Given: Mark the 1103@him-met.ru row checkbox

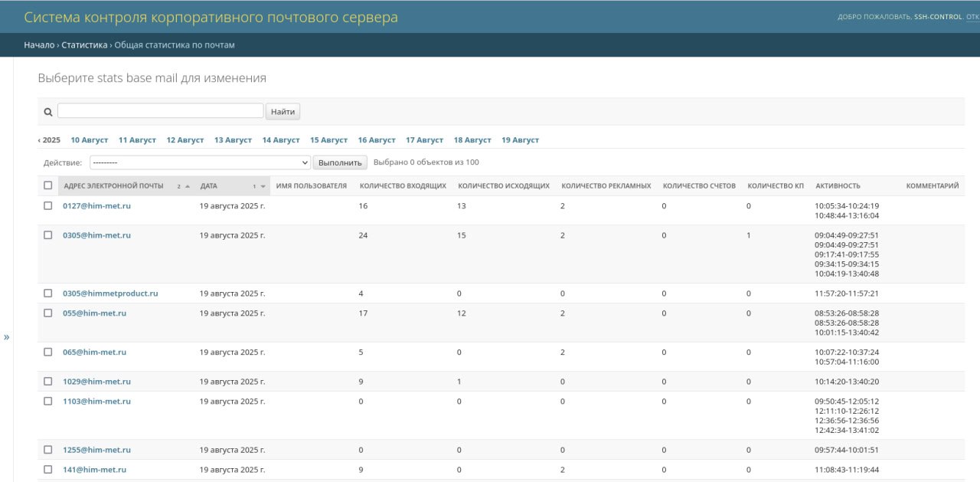Looking at the screenshot, I should 48,402.
